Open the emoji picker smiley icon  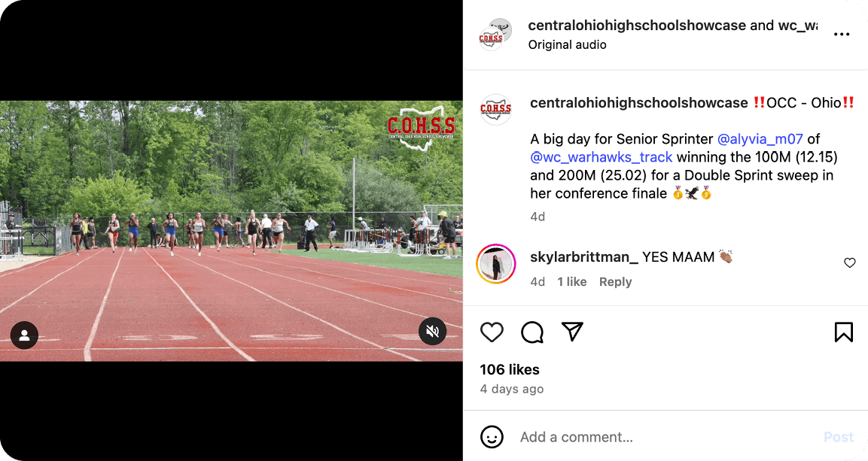pyautogui.click(x=492, y=437)
